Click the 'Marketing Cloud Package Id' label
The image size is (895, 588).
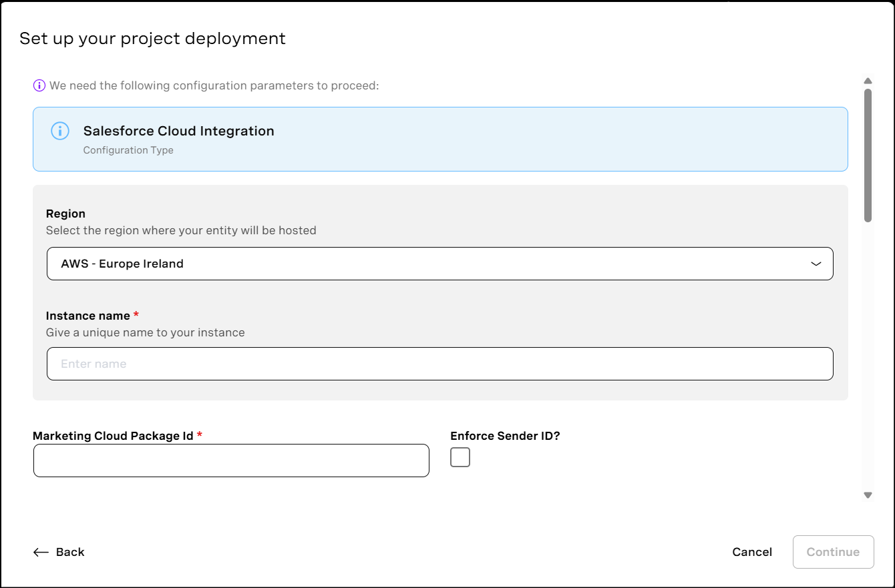point(113,436)
